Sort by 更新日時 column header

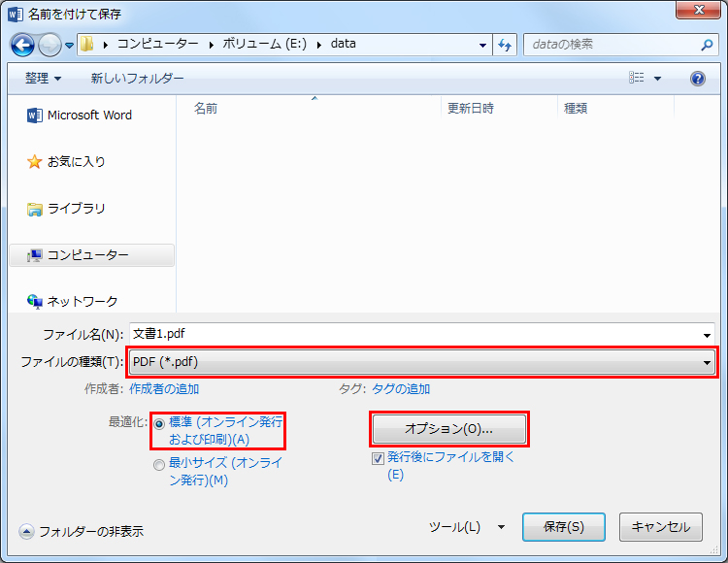471,108
